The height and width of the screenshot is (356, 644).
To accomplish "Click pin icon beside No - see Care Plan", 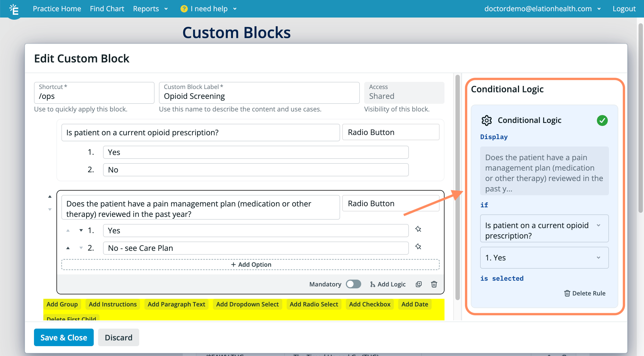I will (418, 246).
